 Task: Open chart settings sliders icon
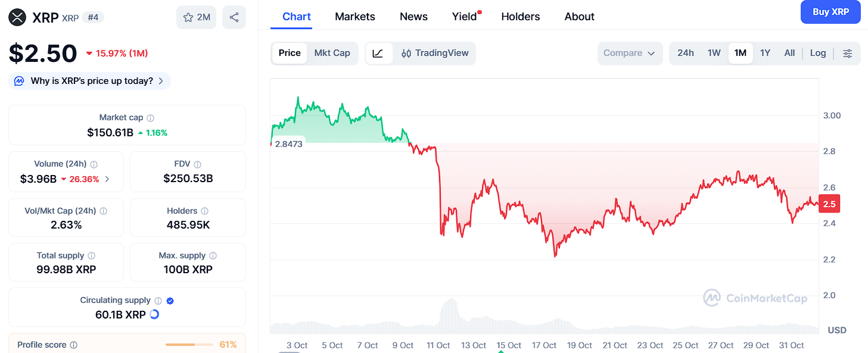847,53
